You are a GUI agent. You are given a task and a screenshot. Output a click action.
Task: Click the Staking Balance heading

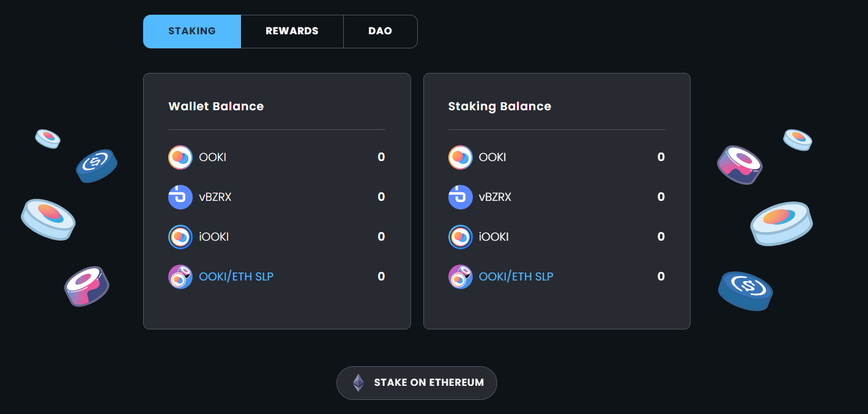(x=500, y=107)
